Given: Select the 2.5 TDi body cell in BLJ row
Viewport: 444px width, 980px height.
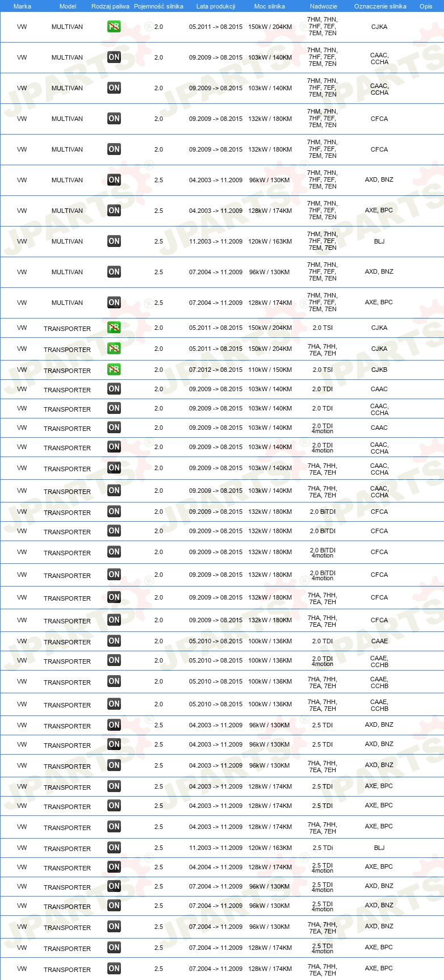Looking at the screenshot, I should click(322, 848).
